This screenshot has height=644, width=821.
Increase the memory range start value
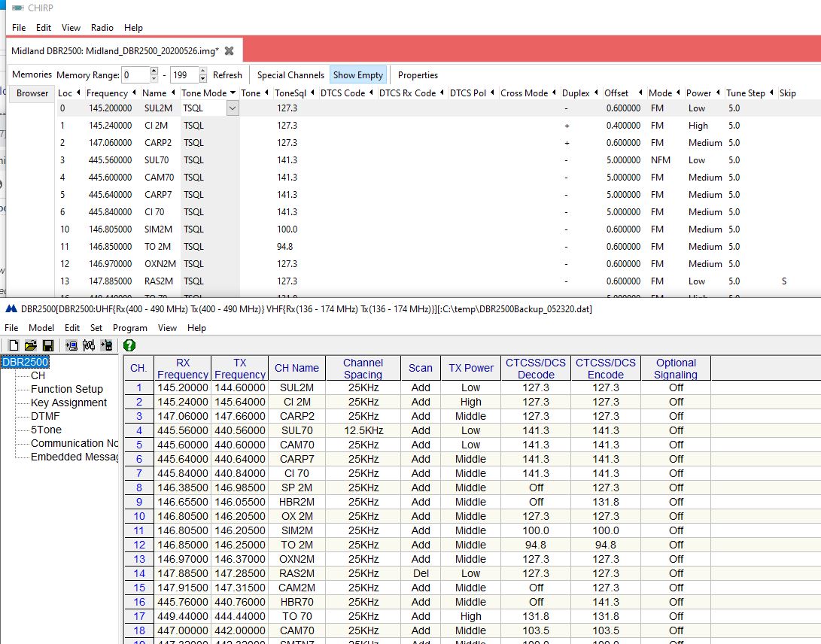154,71
